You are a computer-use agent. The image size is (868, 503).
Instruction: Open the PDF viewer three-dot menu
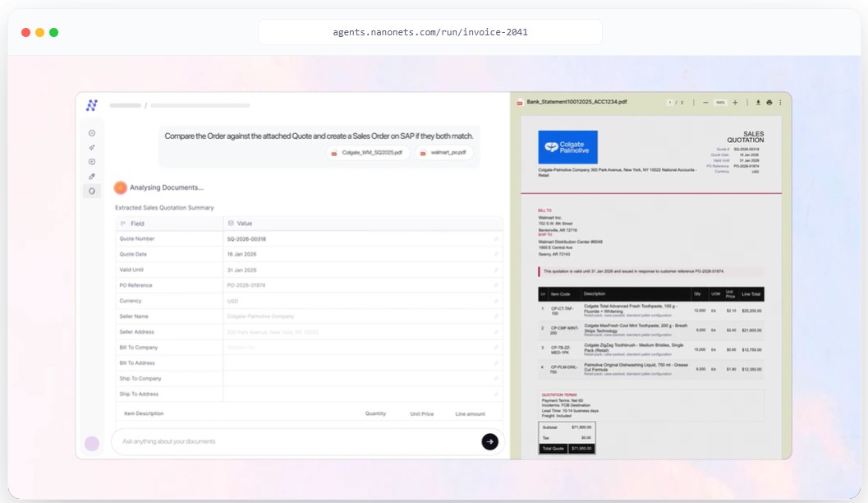(x=780, y=103)
